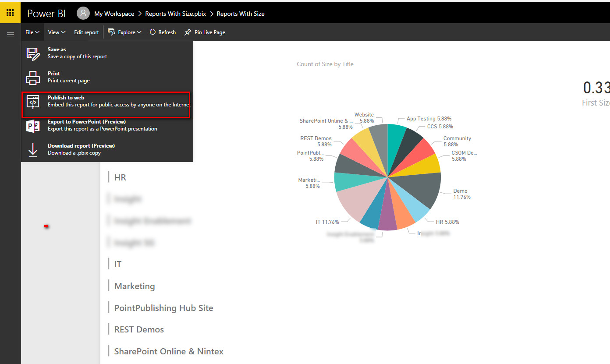Click the Pin Live Page pushpin icon
610x364 pixels.
coord(187,32)
